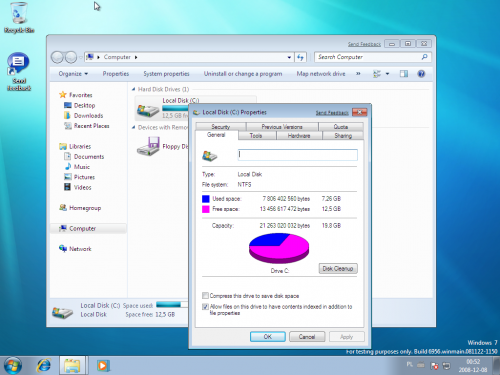This screenshot has width=500, height=375.
Task: Uncheck Allow files to be indexed checkbox
Action: pos(205,307)
